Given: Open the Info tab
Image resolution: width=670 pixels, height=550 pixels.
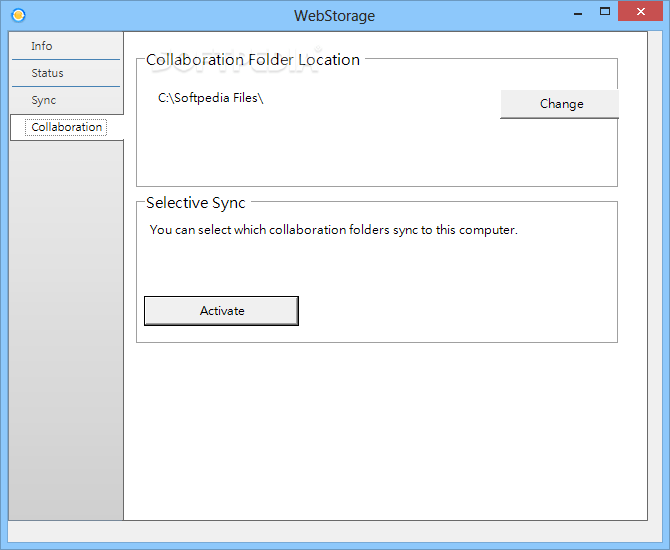Looking at the screenshot, I should [66, 46].
